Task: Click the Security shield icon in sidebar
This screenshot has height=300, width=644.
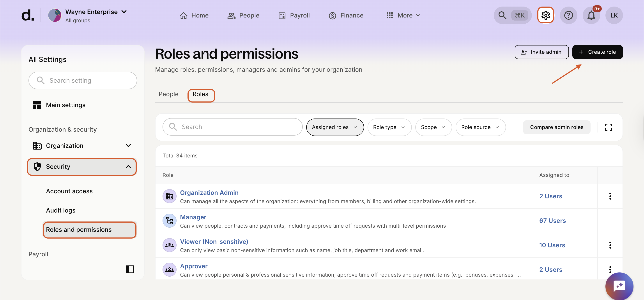Action: [x=37, y=166]
